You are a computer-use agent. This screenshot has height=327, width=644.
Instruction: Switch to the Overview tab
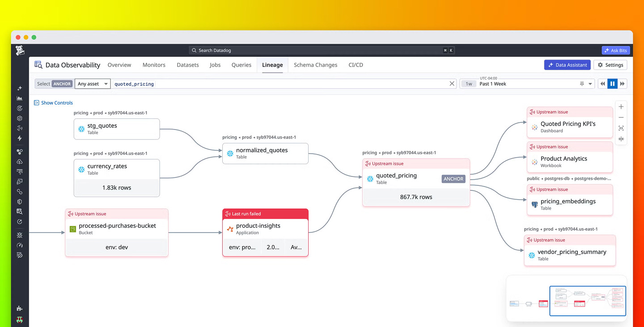coord(119,65)
